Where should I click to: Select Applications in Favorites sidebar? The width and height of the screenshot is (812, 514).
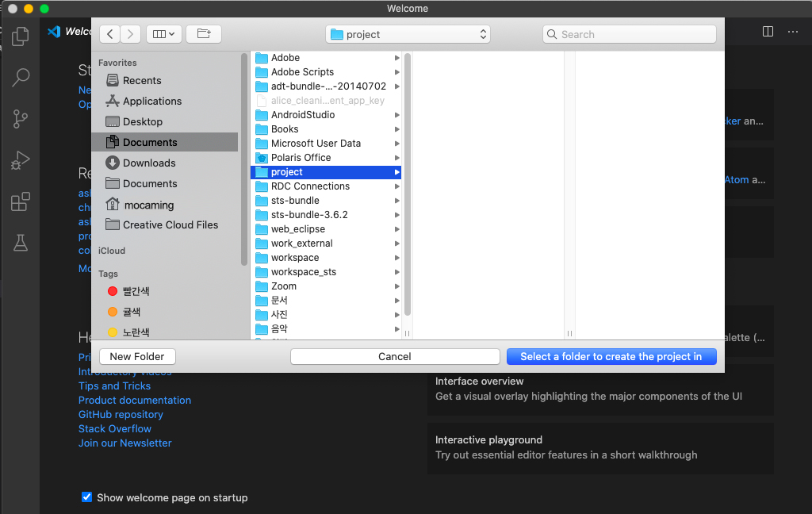pyautogui.click(x=165, y=101)
